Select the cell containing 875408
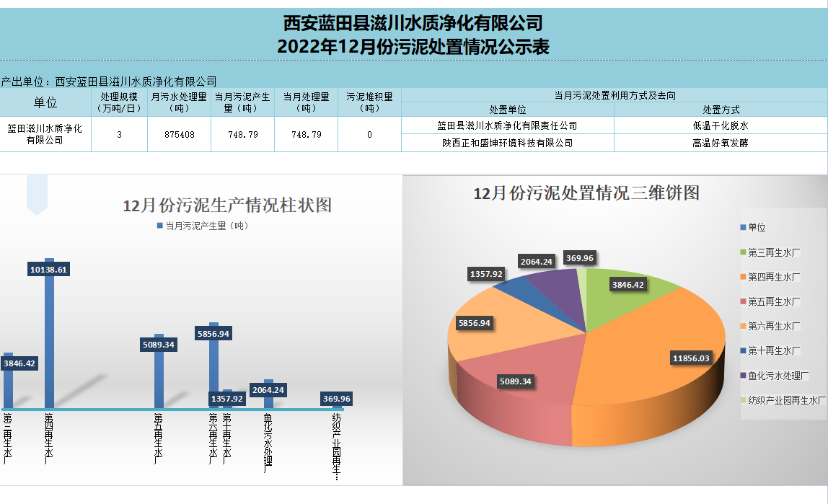 point(179,135)
